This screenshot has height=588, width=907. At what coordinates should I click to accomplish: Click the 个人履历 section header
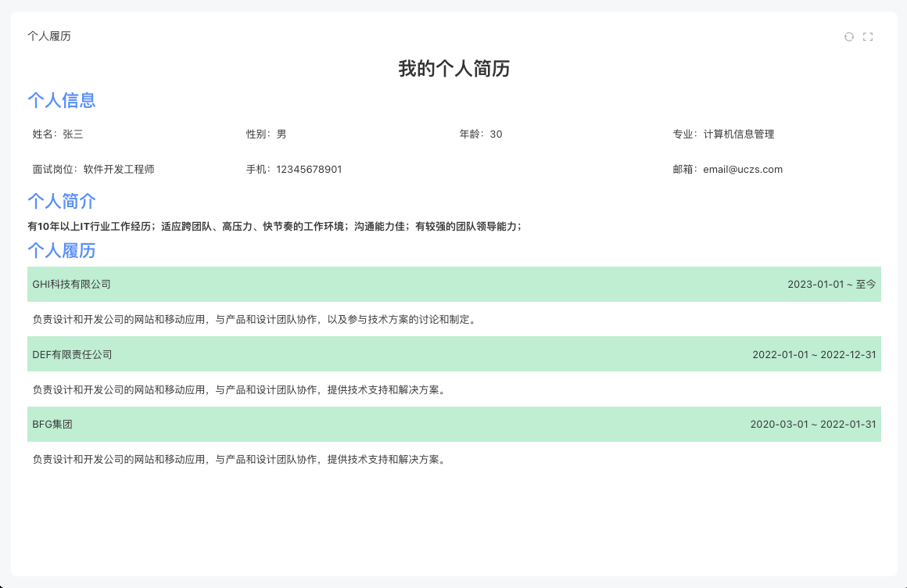[63, 251]
